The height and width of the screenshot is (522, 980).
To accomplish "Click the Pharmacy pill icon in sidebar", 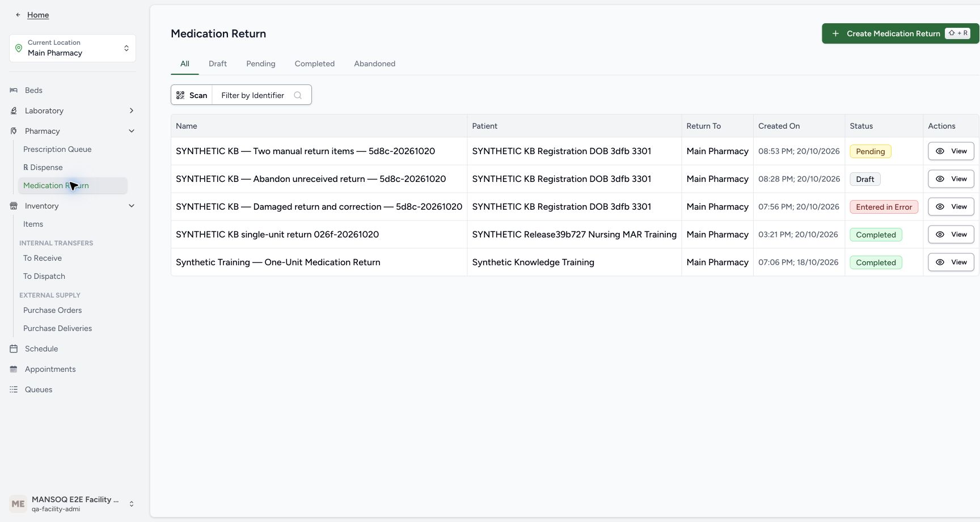I will coord(14,131).
